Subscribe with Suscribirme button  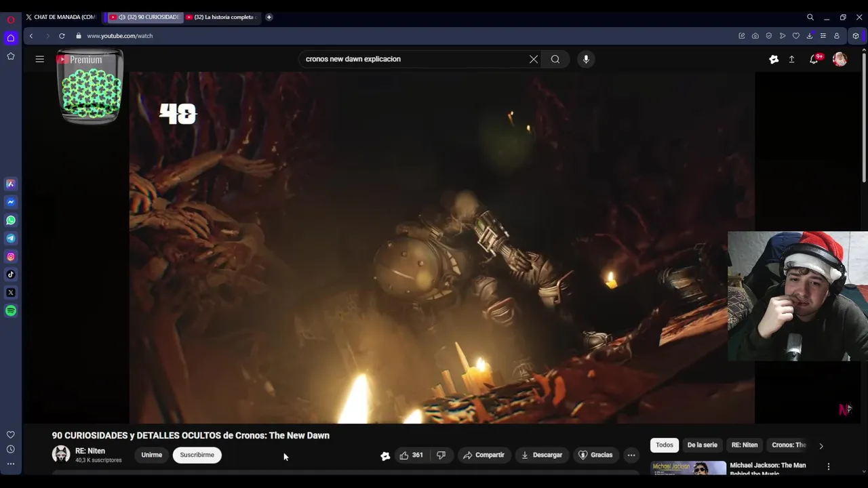[x=197, y=455]
